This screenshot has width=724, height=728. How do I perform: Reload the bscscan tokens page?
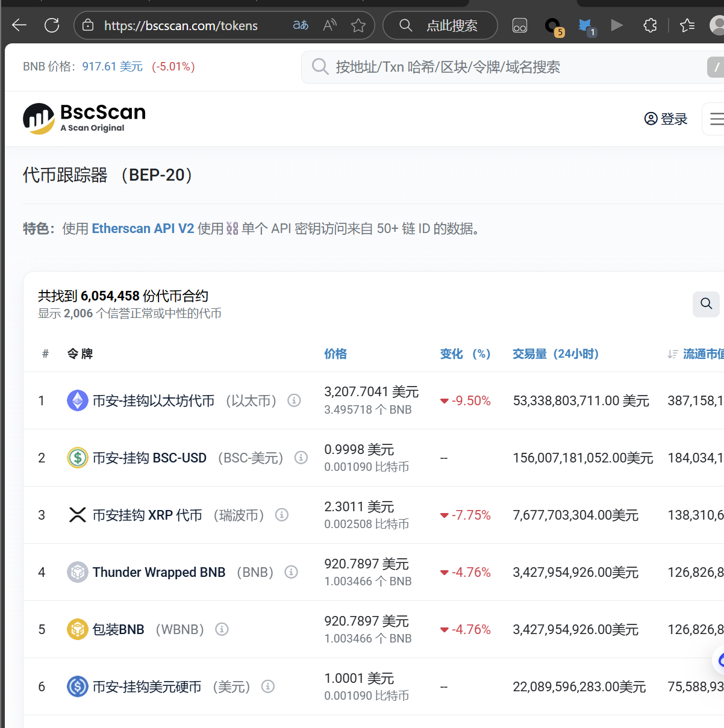point(52,25)
